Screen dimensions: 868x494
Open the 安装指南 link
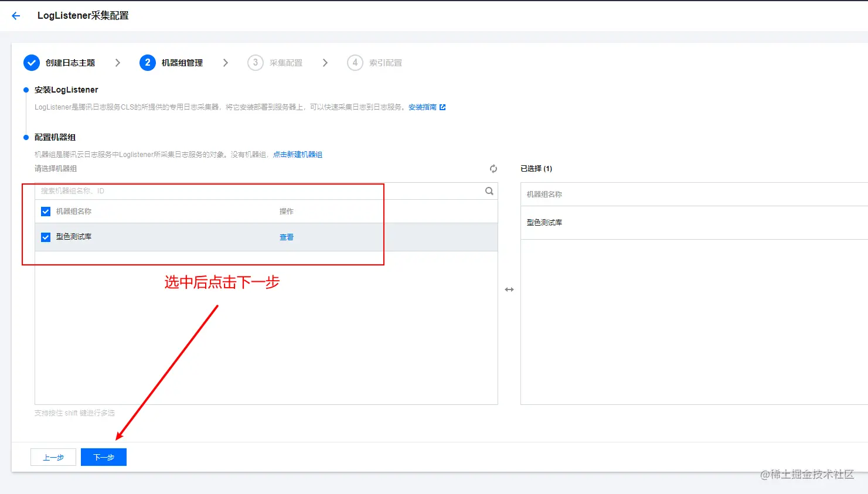pos(423,107)
